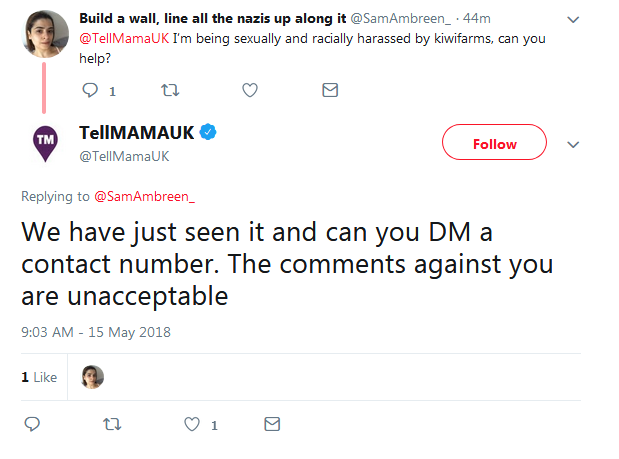Viewport: 619px width, 459px height.
Task: Open TellMAMAUK display name profile
Action: click(x=137, y=133)
